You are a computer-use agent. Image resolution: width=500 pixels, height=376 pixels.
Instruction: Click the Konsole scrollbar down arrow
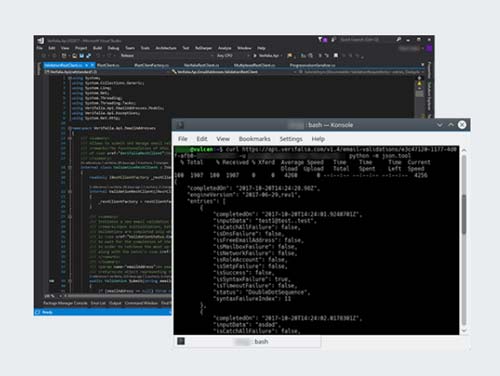464,330
